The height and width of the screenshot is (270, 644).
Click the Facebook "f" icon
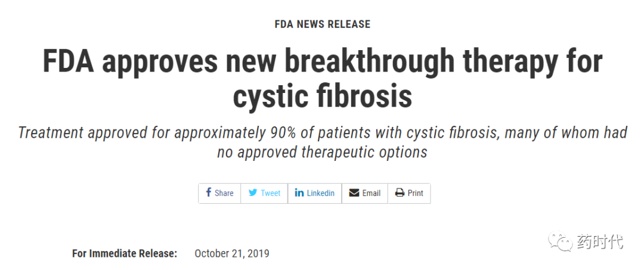(x=209, y=193)
